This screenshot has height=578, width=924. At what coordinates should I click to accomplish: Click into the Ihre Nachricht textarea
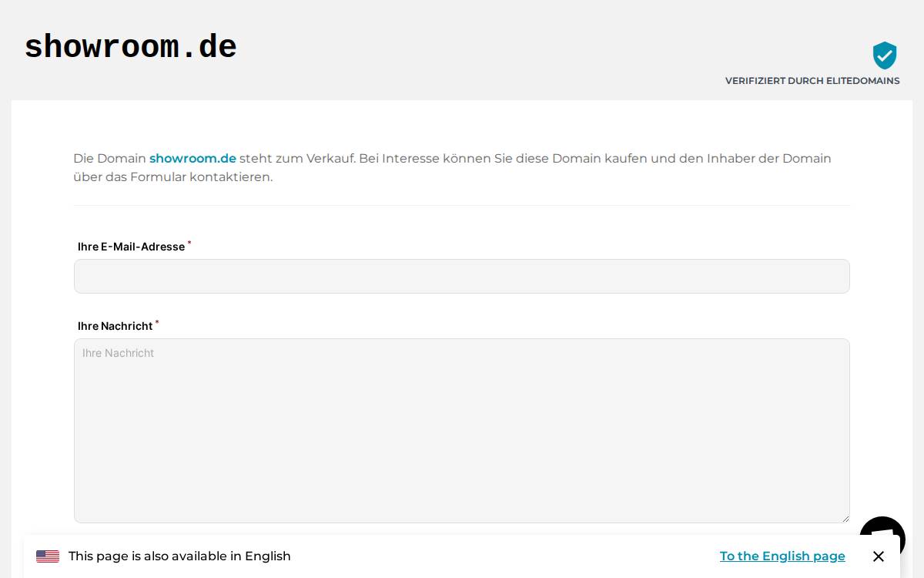(462, 431)
